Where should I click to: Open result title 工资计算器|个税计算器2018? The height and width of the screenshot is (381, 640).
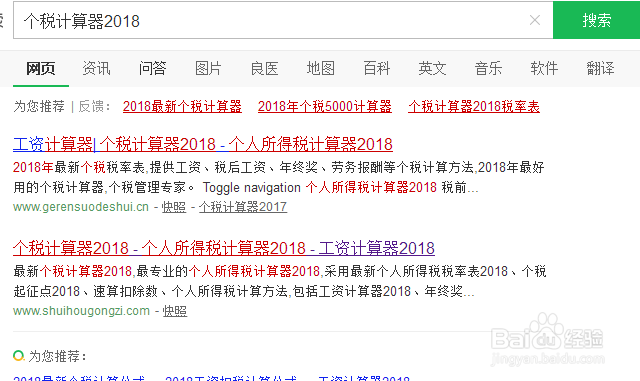click(203, 144)
